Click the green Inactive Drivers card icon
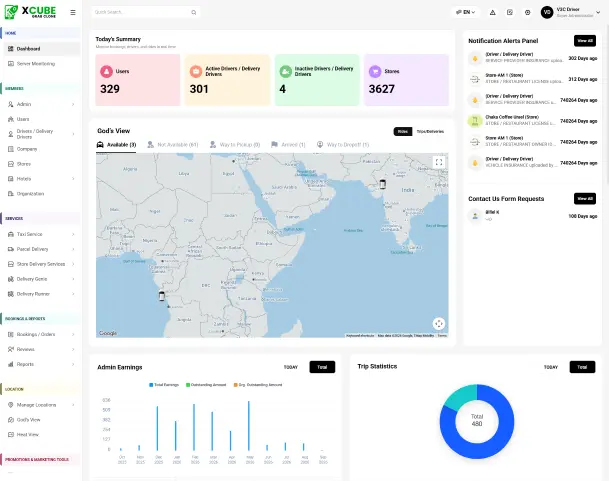This screenshot has height=481, width=609. pyautogui.click(x=285, y=71)
